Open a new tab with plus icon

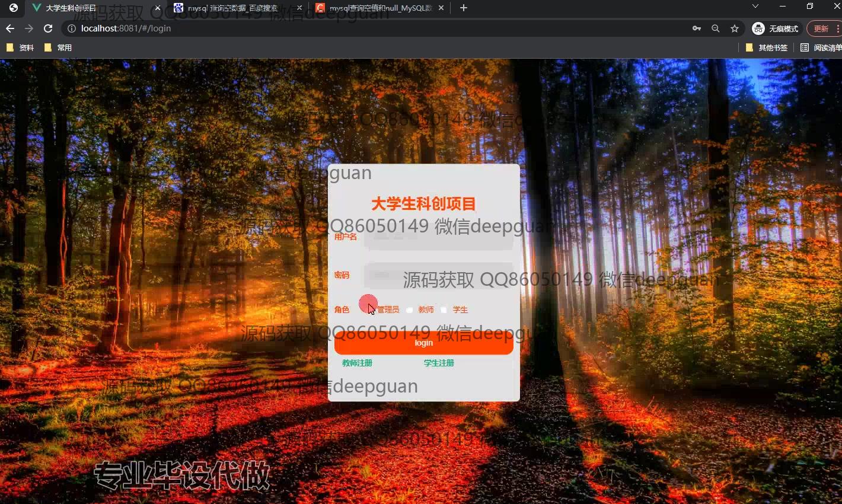point(464,8)
